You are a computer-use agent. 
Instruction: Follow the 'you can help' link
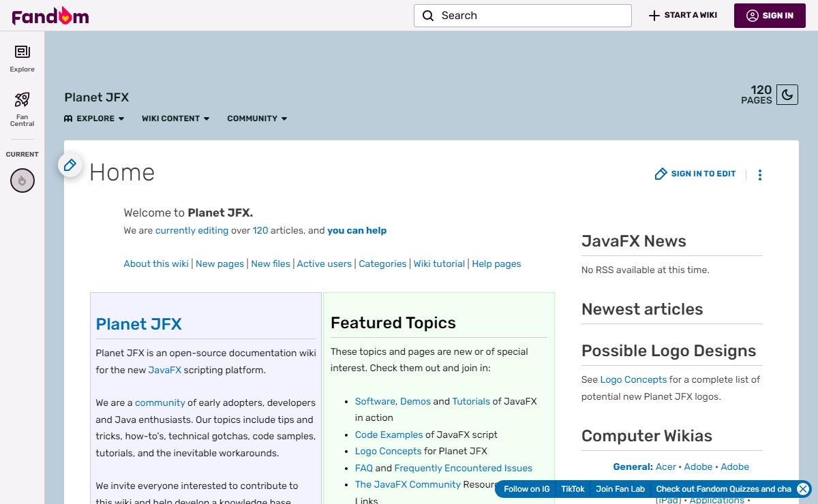(x=357, y=230)
